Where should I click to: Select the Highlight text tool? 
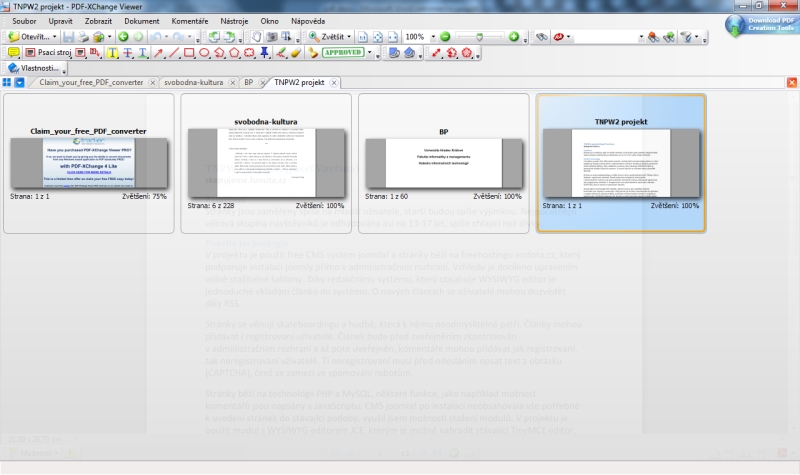coord(112,53)
